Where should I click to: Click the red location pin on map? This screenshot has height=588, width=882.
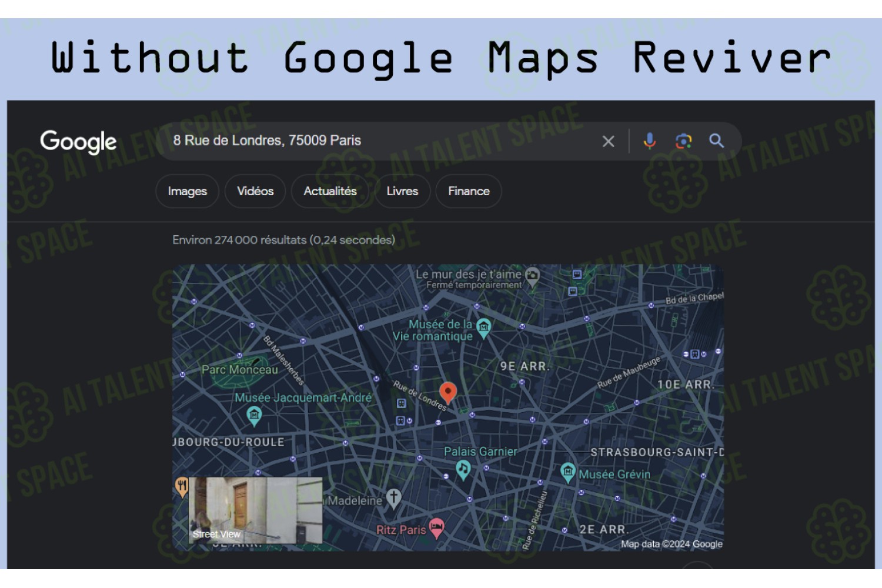point(448,392)
